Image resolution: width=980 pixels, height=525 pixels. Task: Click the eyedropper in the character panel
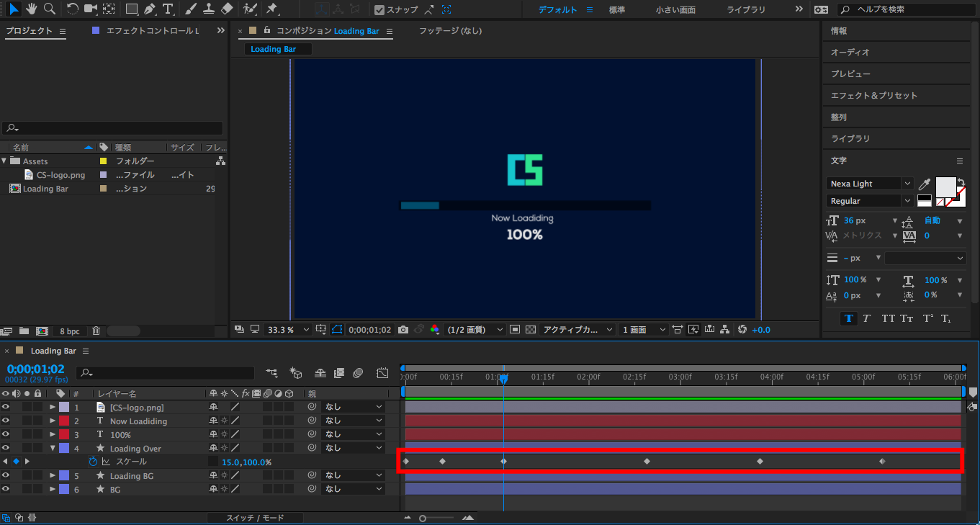pos(925,184)
